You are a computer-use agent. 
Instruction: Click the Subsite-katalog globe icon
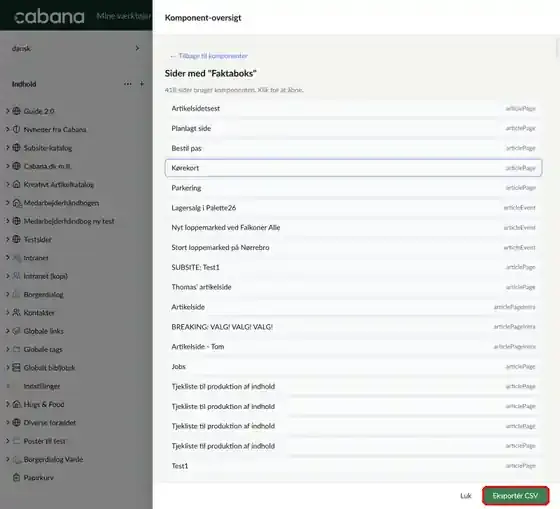[16, 148]
